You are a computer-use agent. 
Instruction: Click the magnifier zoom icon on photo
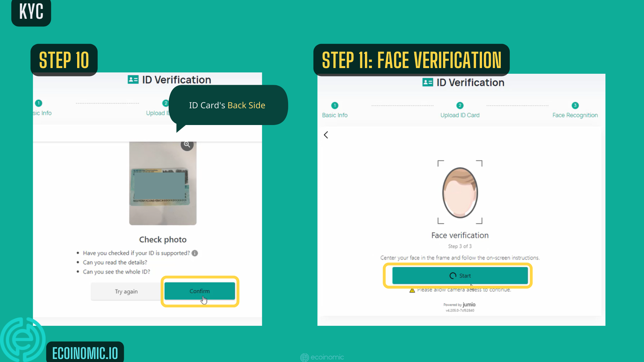coord(187,144)
